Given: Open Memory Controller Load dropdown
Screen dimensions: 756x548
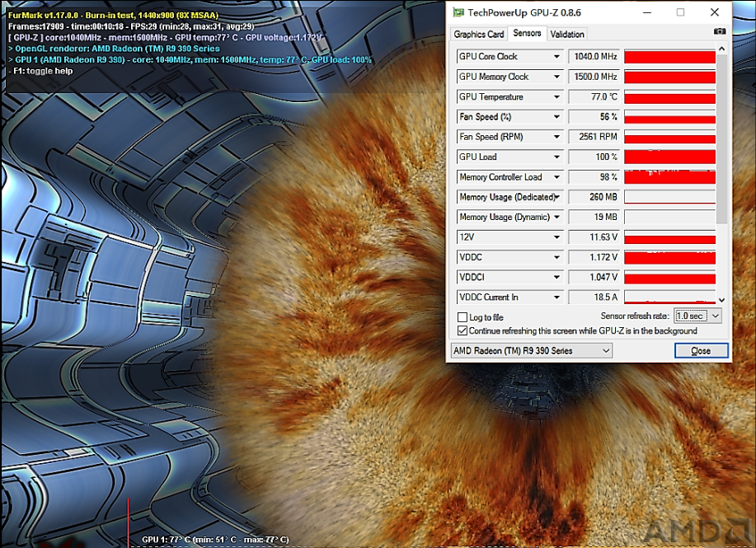Looking at the screenshot, I should click(x=556, y=177).
